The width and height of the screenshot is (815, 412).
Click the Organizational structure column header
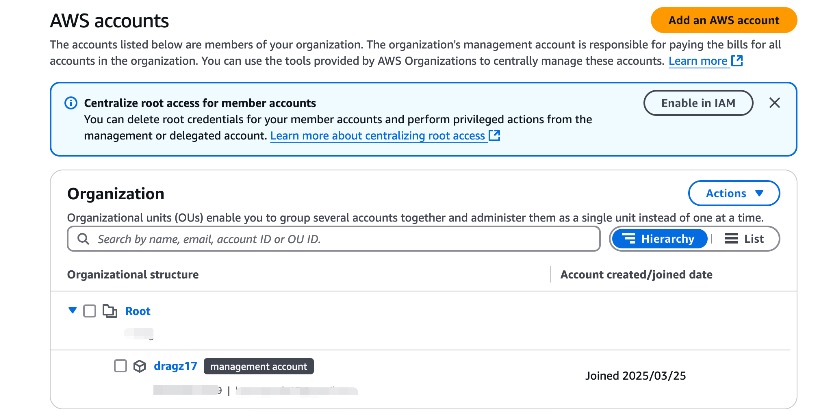point(133,274)
